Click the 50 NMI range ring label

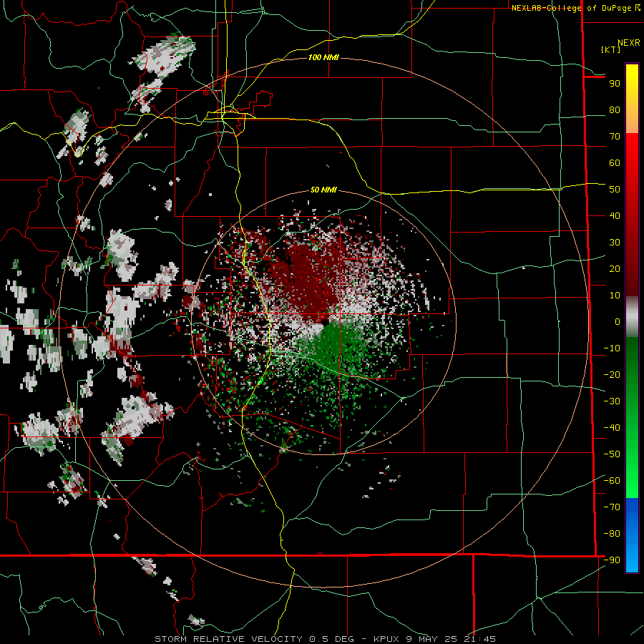point(323,190)
